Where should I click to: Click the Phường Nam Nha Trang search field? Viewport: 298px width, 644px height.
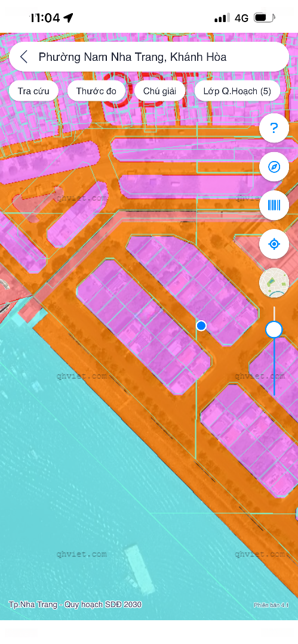coord(149,57)
